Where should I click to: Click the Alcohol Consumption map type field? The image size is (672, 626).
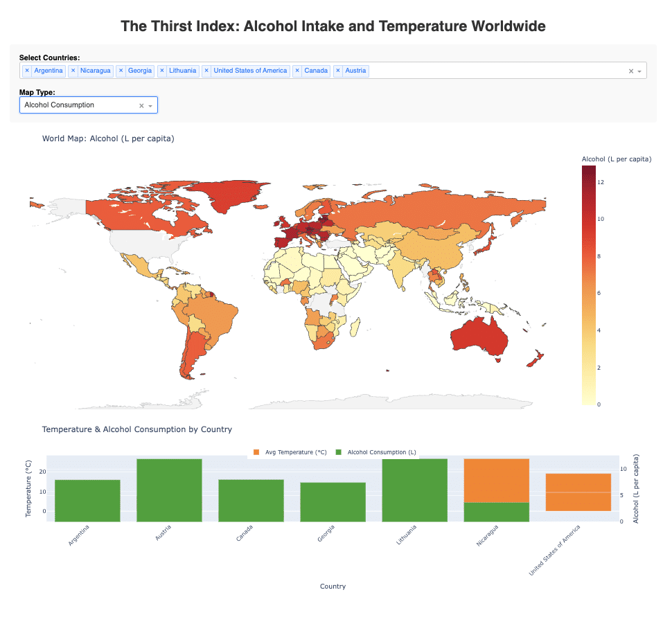[x=76, y=105]
